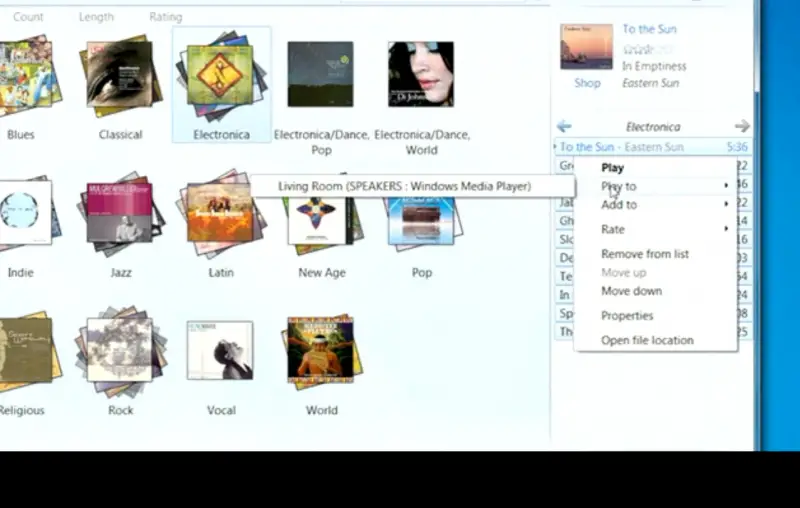Viewport: 800px width, 508px height.
Task: Click the Eastern Sun artist text
Action: [651, 83]
